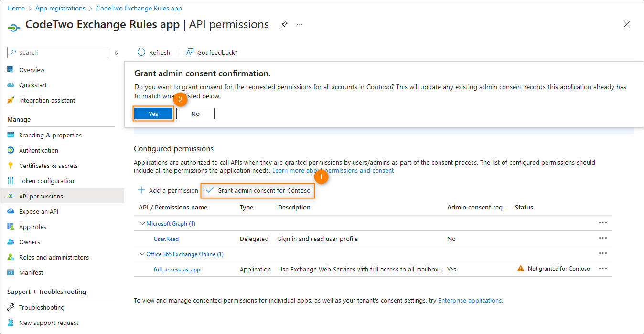Click Add a permission

point(168,190)
